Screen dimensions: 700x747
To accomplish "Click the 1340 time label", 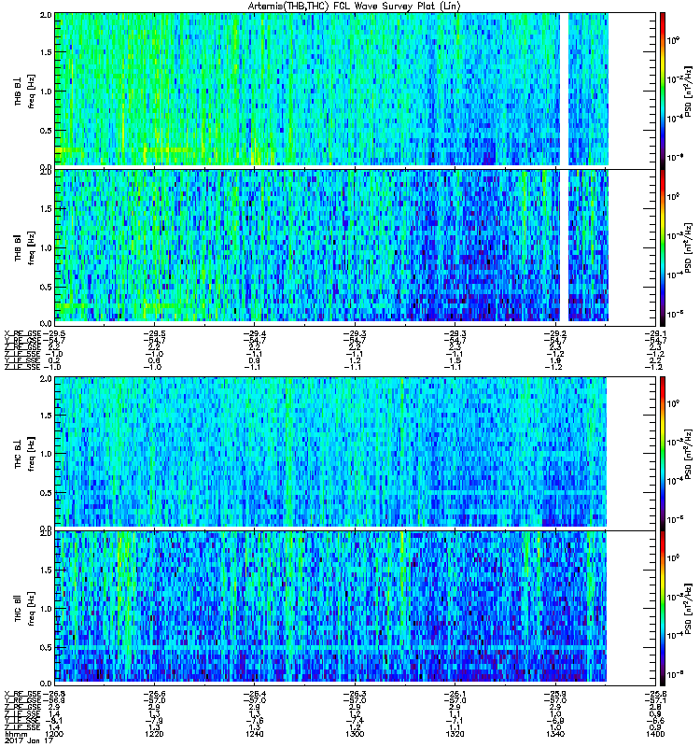I will click(555, 734).
